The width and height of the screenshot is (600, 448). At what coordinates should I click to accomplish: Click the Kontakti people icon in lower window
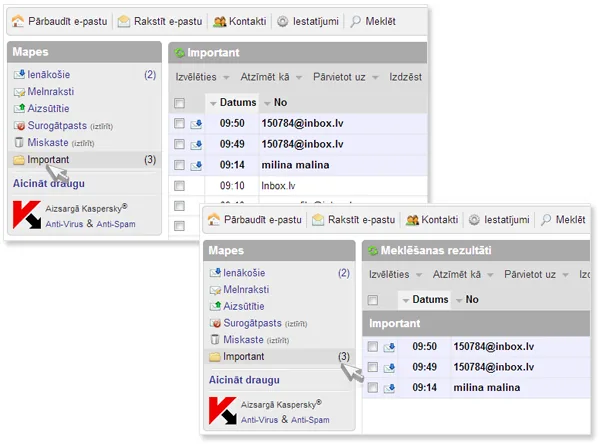(x=412, y=220)
